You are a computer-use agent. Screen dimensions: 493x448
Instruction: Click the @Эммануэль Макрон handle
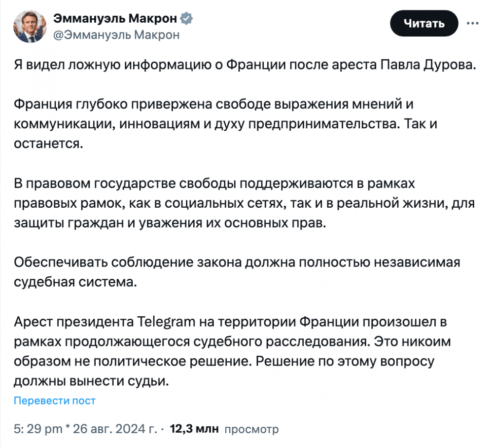point(116,35)
